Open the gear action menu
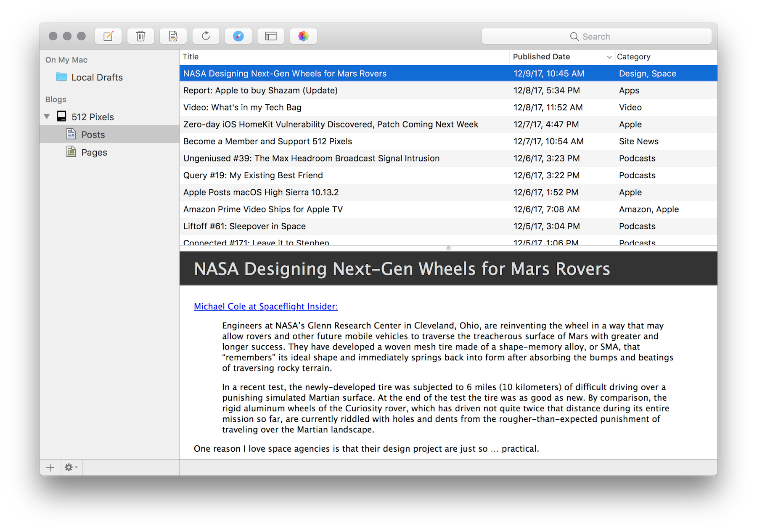Screen dimensions: 757x532 [71, 467]
